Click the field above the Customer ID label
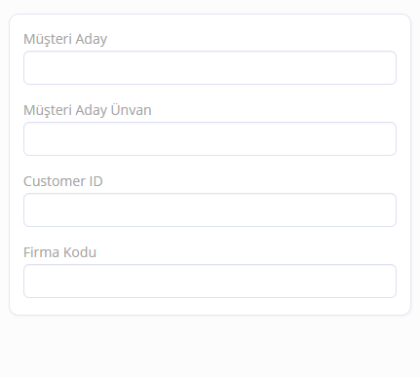This screenshot has width=420, height=377. [210, 139]
